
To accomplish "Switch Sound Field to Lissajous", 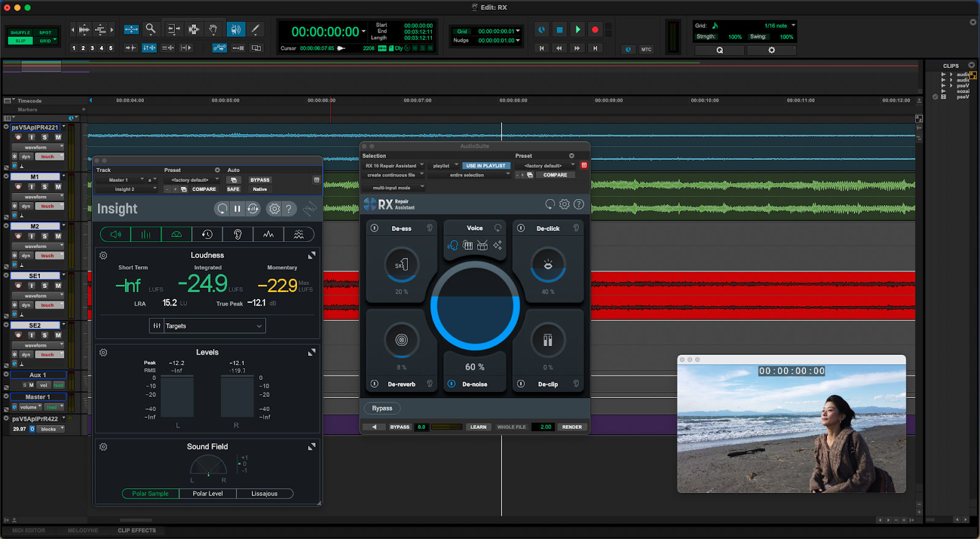I will [265, 494].
